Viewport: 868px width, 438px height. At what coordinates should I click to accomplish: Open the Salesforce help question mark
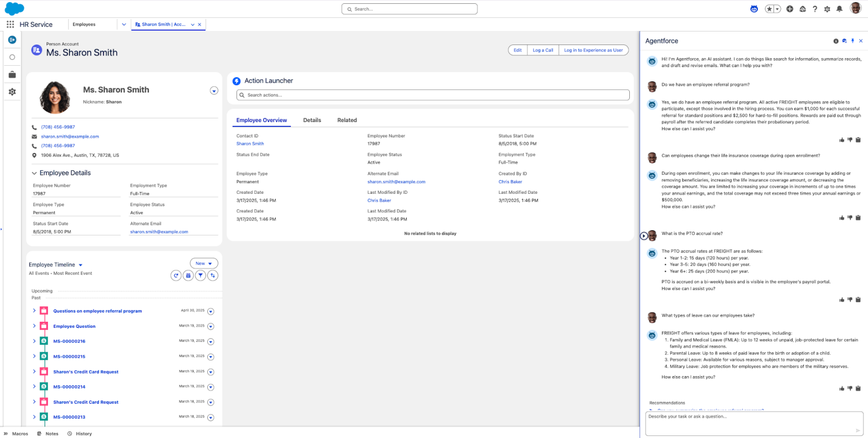[x=815, y=9]
